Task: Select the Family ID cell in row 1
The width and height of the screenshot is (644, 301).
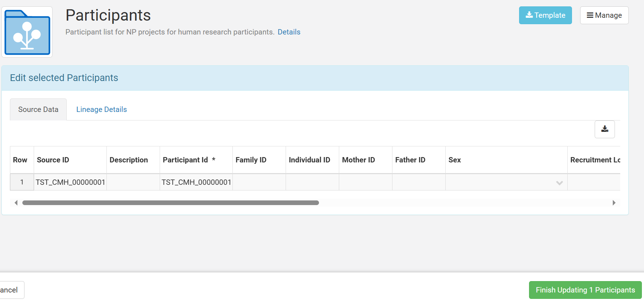Action: click(x=259, y=182)
